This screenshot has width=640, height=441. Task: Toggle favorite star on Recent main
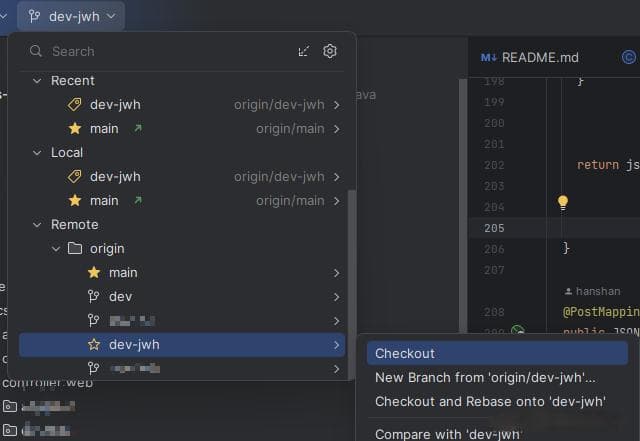(x=75, y=129)
